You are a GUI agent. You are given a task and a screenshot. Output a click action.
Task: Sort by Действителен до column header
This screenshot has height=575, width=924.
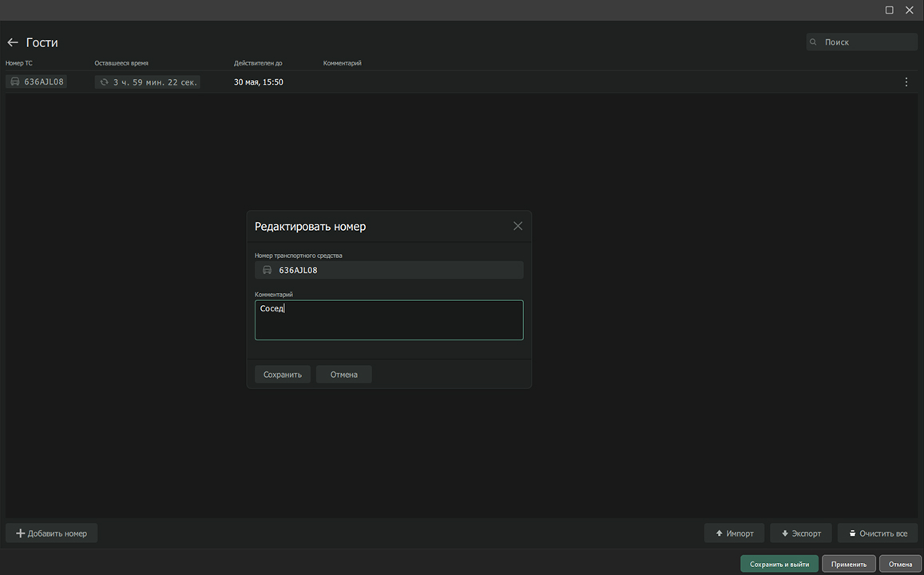click(x=258, y=63)
